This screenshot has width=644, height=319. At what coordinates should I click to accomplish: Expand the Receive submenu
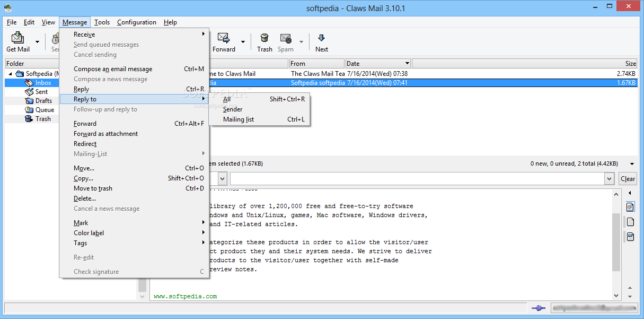point(134,35)
